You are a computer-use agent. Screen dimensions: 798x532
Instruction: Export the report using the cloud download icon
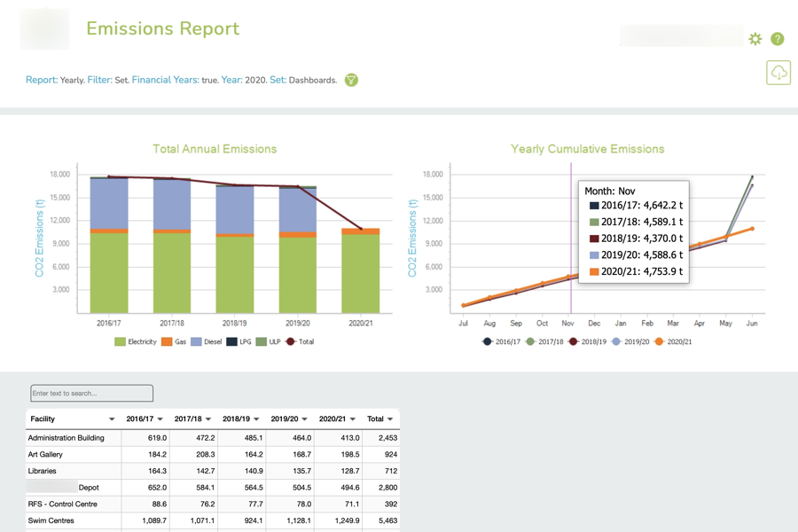pyautogui.click(x=778, y=73)
